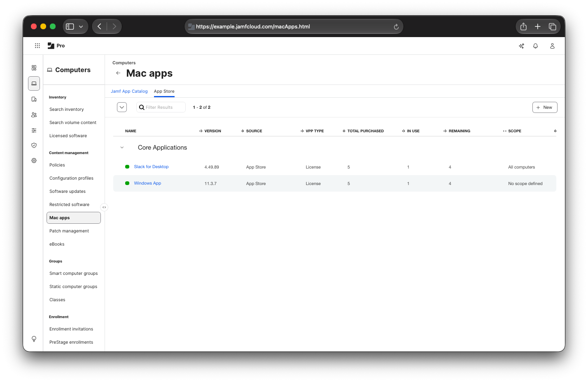Sort by the SOURCE column header

click(x=254, y=131)
